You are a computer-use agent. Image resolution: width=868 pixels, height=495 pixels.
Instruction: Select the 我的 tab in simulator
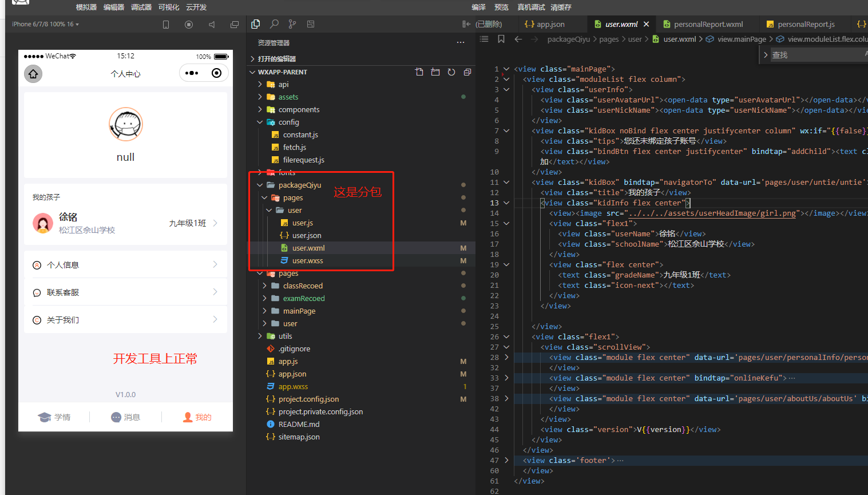pos(197,417)
